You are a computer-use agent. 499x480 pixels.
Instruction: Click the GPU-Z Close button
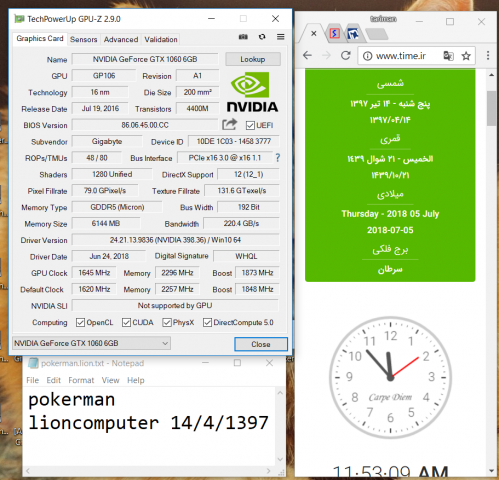coord(261,344)
